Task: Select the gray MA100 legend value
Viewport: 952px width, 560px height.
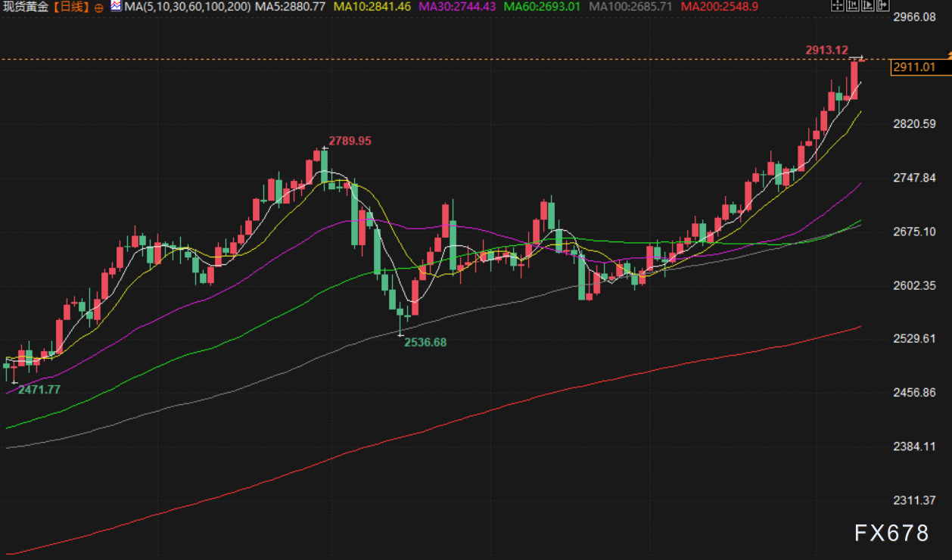Action: 630,7
